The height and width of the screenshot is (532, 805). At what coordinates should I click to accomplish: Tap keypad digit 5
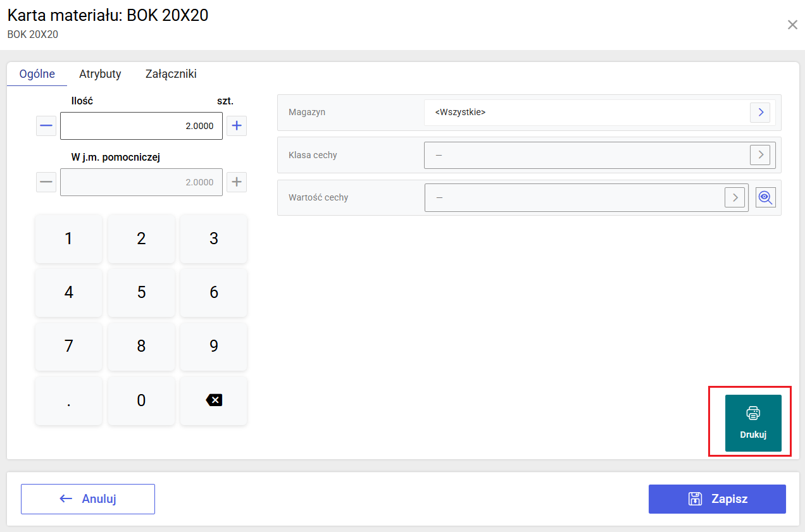point(141,292)
